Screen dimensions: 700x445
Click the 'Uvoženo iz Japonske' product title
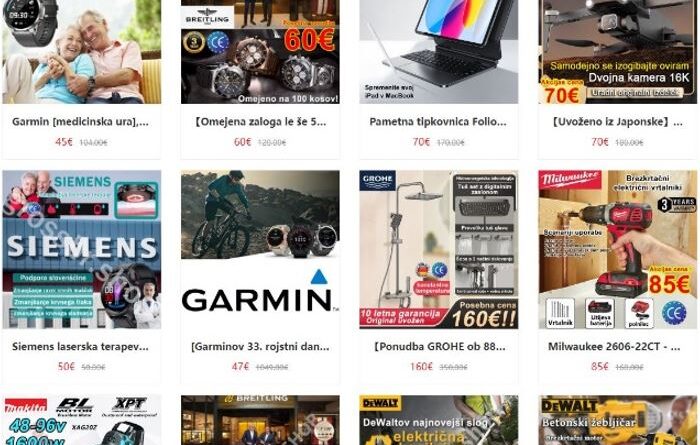[x=617, y=122]
